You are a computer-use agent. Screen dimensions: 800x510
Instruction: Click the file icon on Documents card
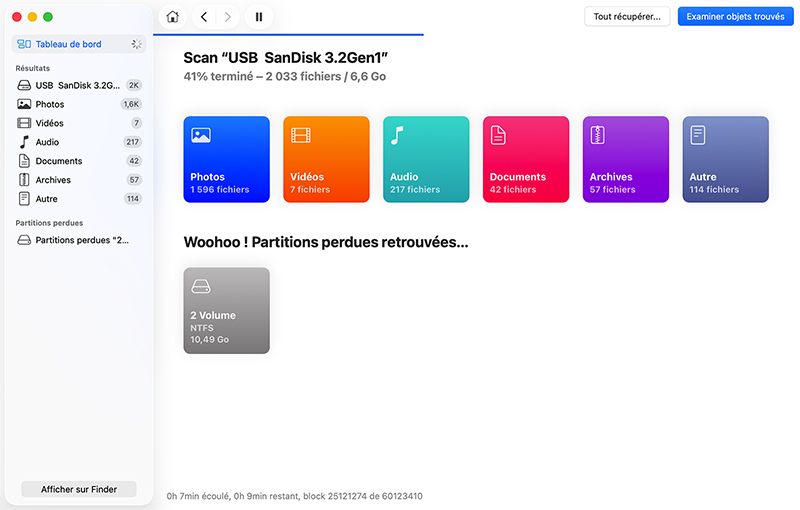pos(498,135)
